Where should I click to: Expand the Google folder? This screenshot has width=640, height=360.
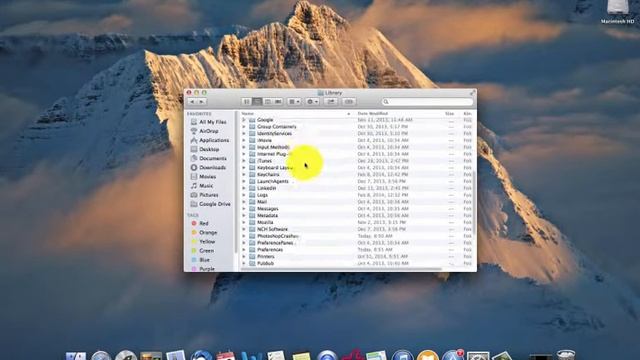[x=244, y=120]
